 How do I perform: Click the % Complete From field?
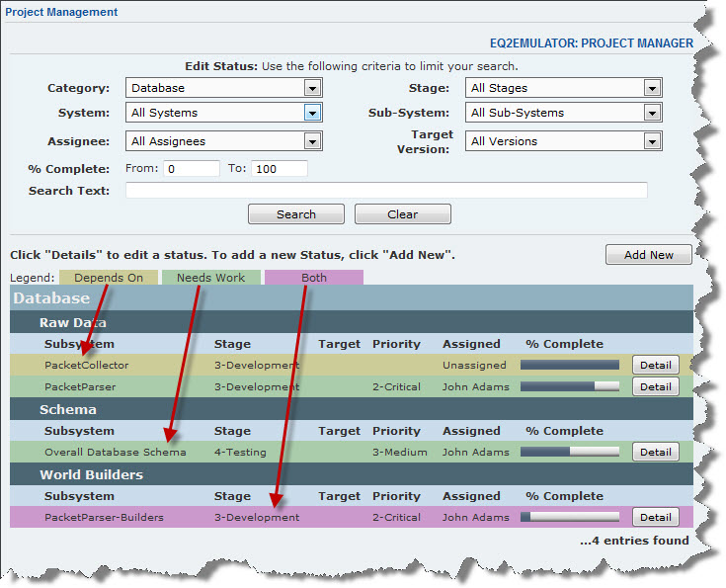point(192,169)
